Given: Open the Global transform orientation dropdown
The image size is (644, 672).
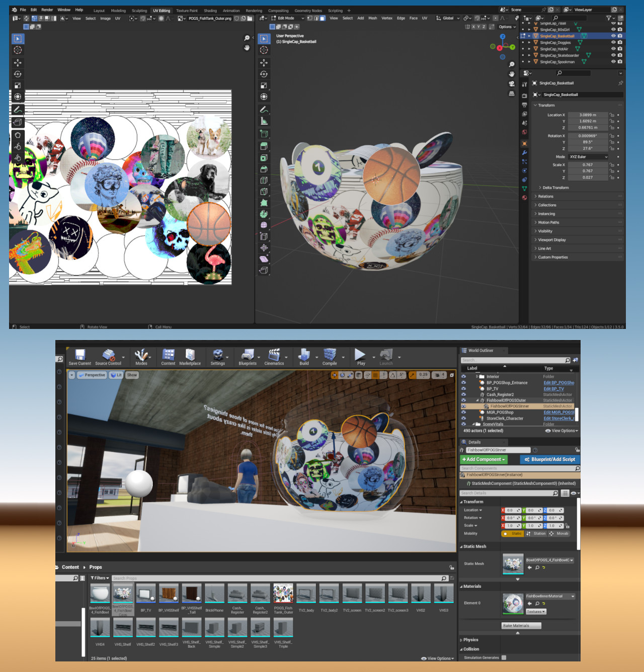Looking at the screenshot, I should click(448, 18).
